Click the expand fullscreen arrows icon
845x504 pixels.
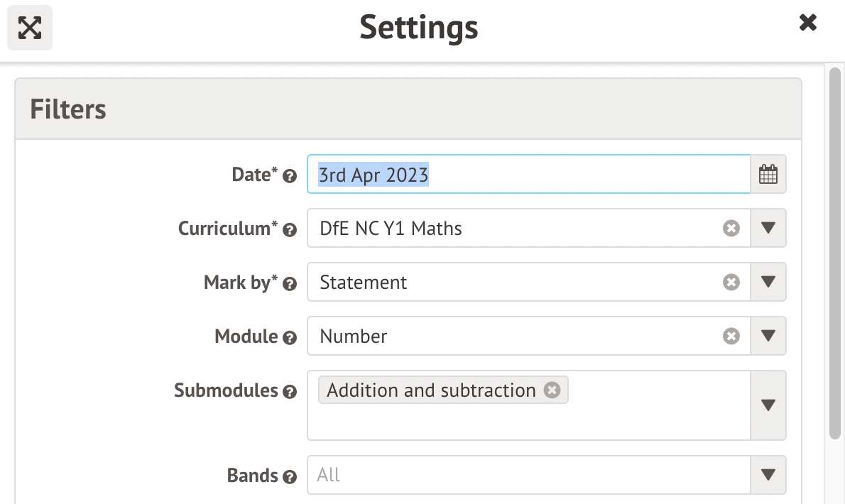coord(30,28)
